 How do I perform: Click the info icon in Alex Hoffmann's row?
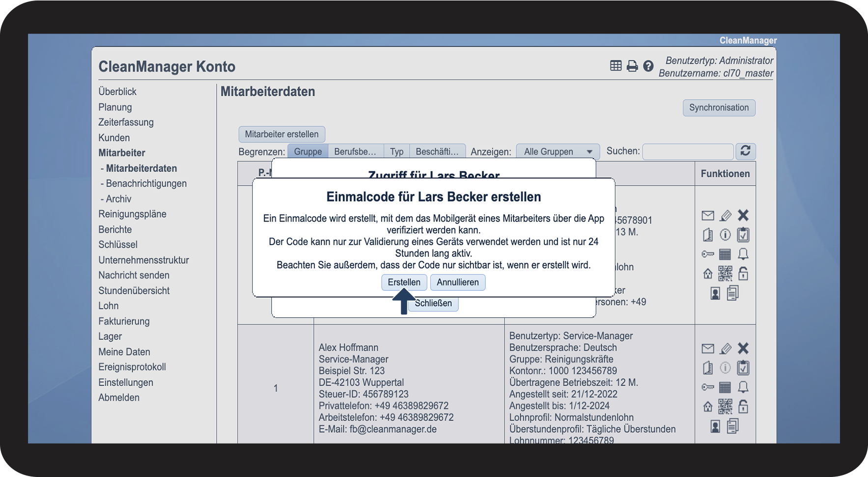[726, 367]
